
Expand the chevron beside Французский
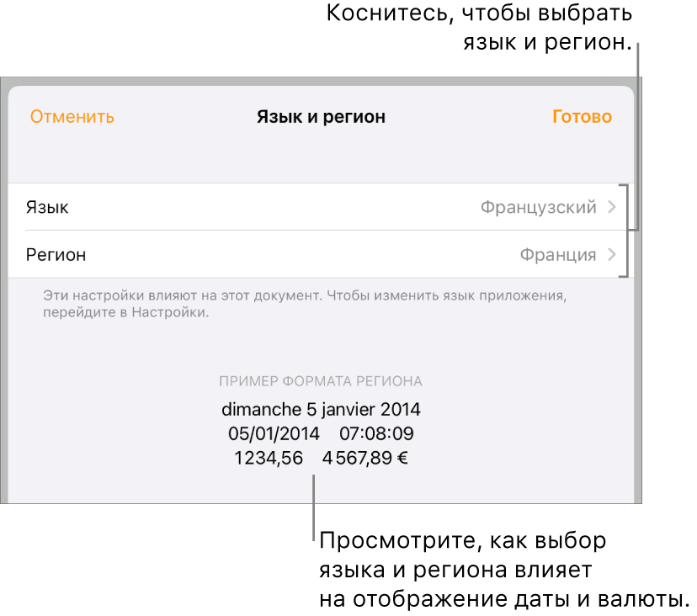click(613, 207)
